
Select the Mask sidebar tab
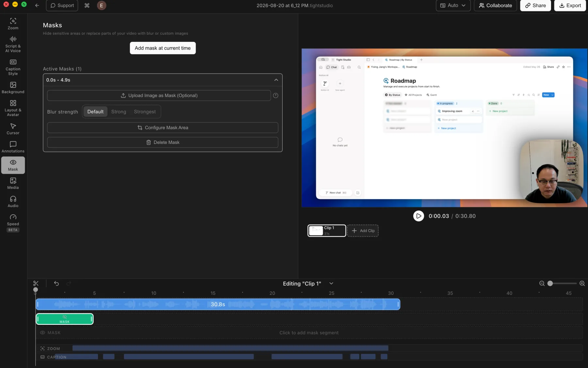[13, 165]
